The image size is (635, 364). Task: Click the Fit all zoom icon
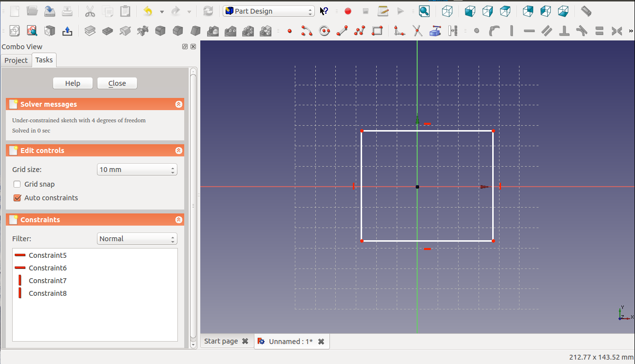pyautogui.click(x=424, y=11)
